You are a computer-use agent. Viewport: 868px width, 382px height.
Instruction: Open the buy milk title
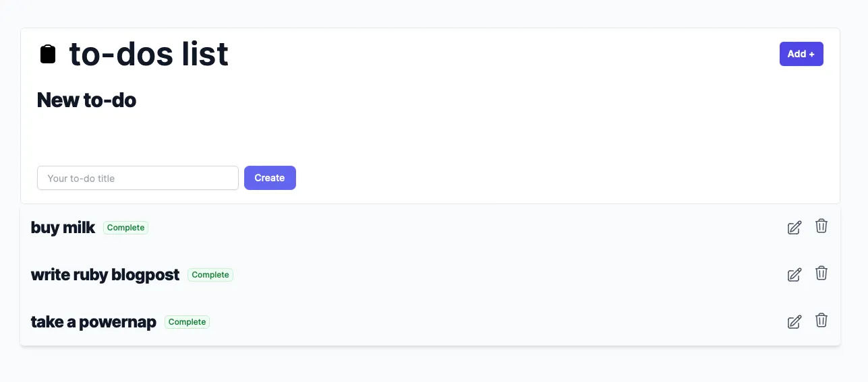pos(63,228)
